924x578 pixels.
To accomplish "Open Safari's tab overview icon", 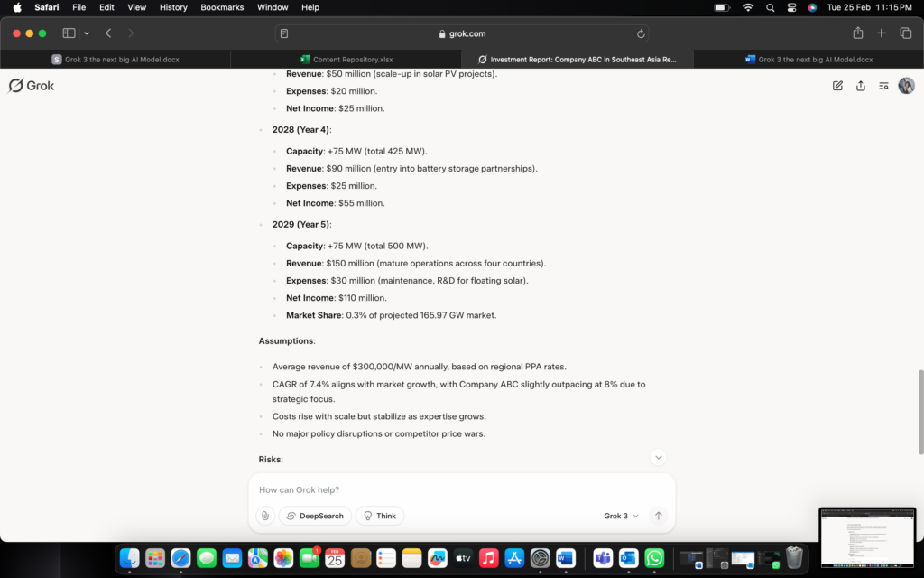I will click(x=905, y=33).
